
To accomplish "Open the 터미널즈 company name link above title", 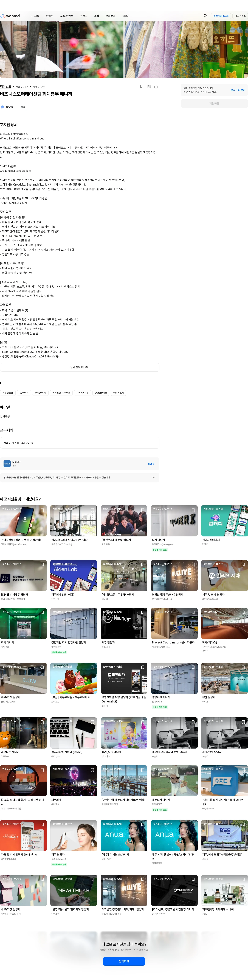I will click(x=6, y=87).
